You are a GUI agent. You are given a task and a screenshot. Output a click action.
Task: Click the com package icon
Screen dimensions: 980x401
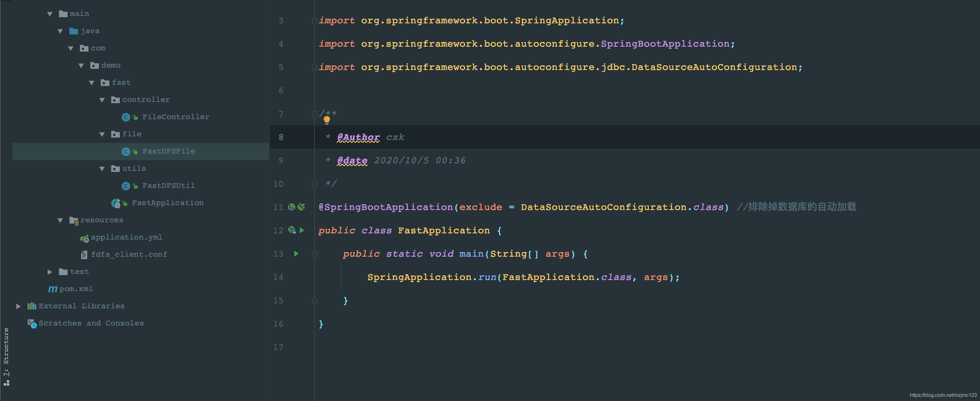coord(84,48)
